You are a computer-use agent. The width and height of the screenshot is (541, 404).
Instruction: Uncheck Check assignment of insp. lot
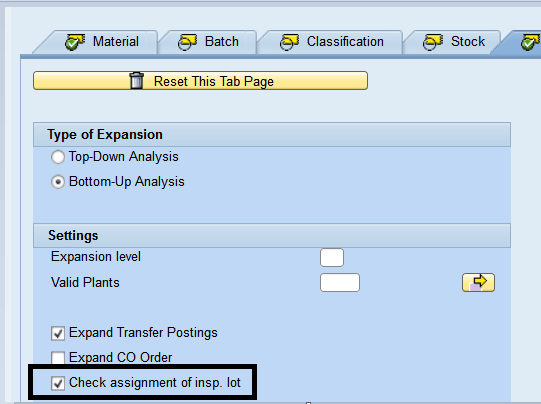pos(58,383)
